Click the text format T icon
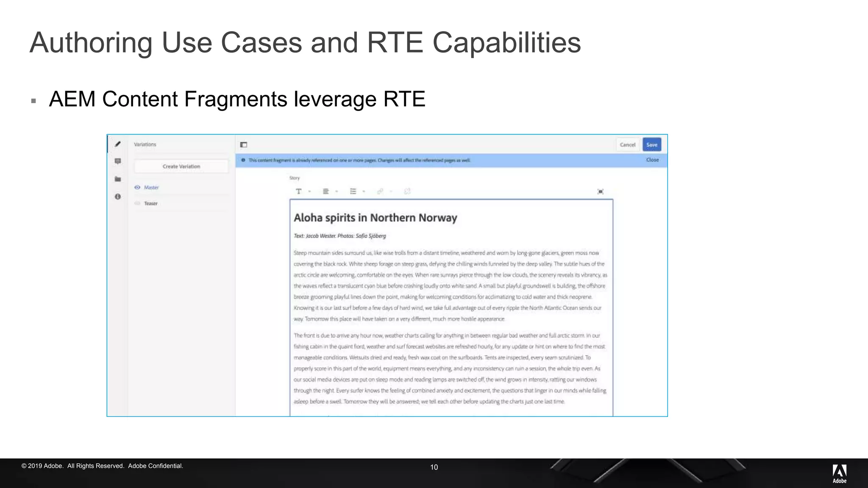868x488 pixels. (x=299, y=191)
